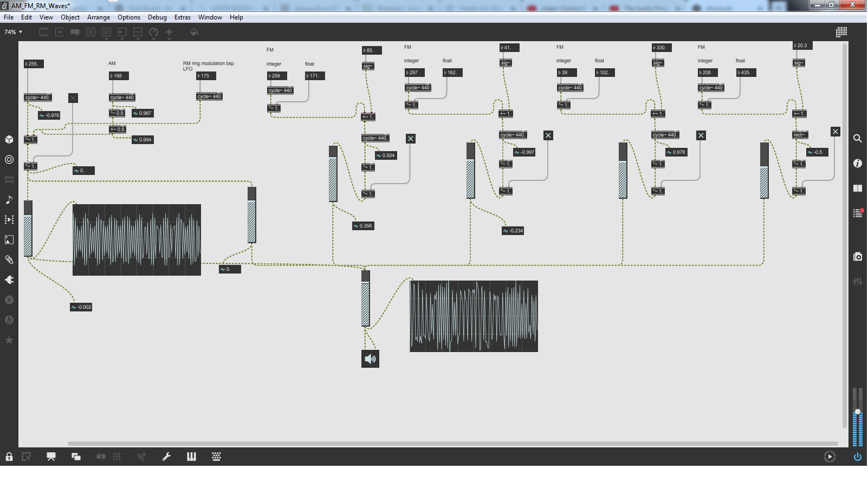Toggle the X box beside the cycle~ 440 at top left

pyautogui.click(x=73, y=98)
